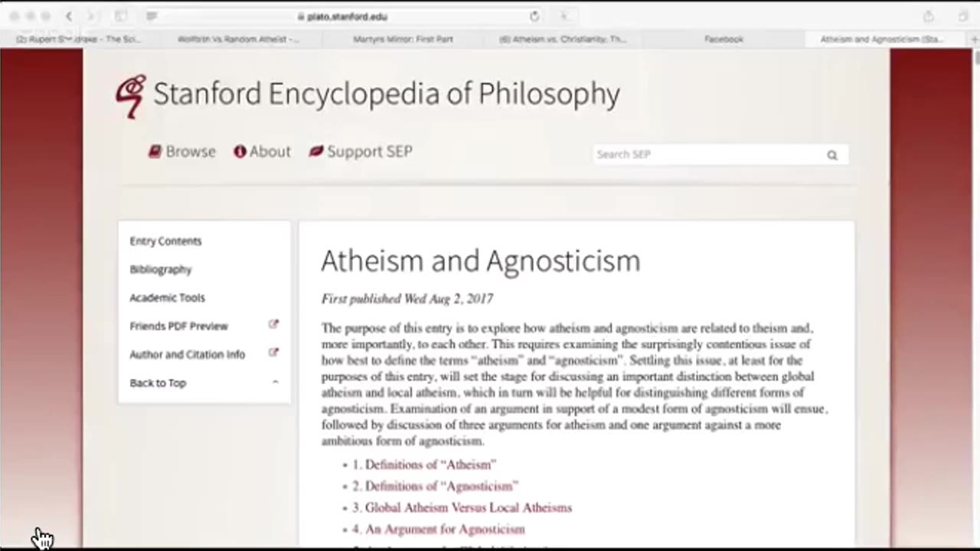Click the lock icon in the address bar
This screenshot has height=551, width=980.
tap(301, 16)
